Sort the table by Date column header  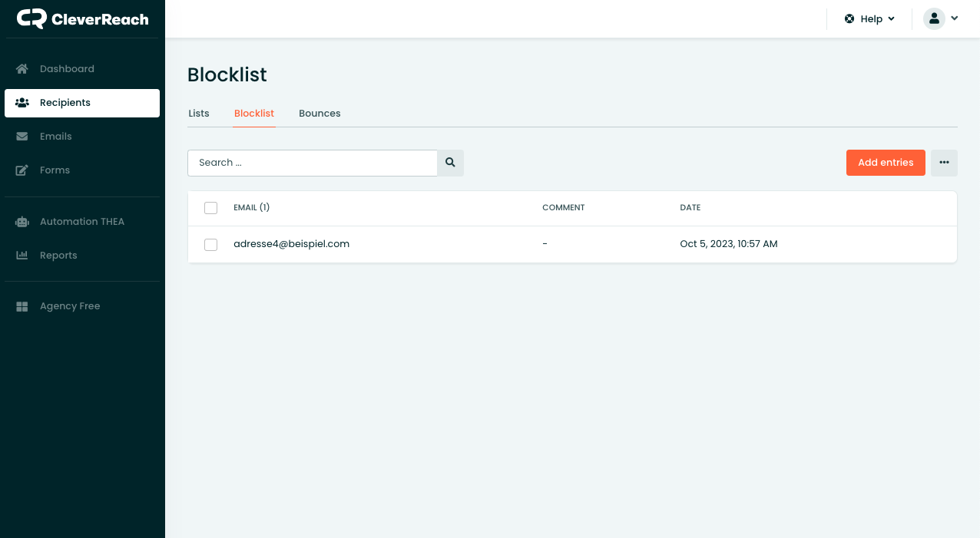(x=690, y=208)
